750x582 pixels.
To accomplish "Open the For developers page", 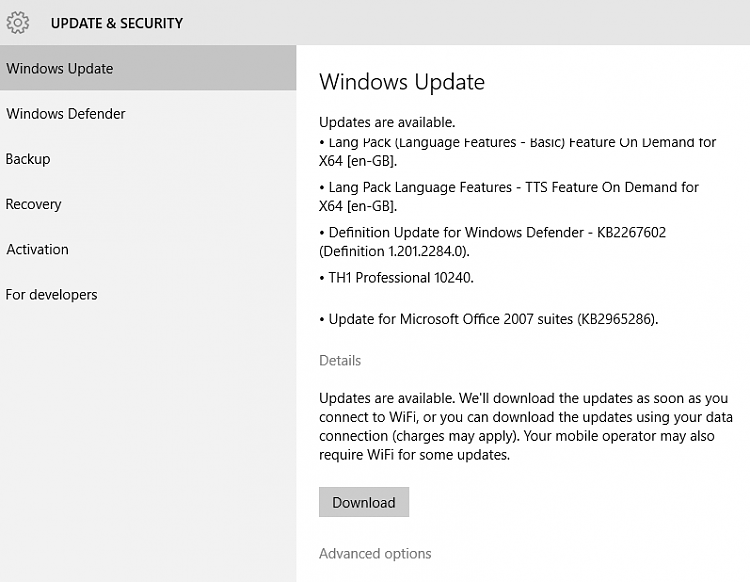I will point(52,295).
